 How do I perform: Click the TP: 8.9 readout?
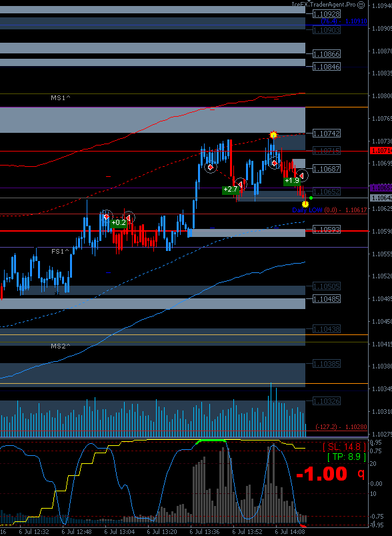click(347, 457)
